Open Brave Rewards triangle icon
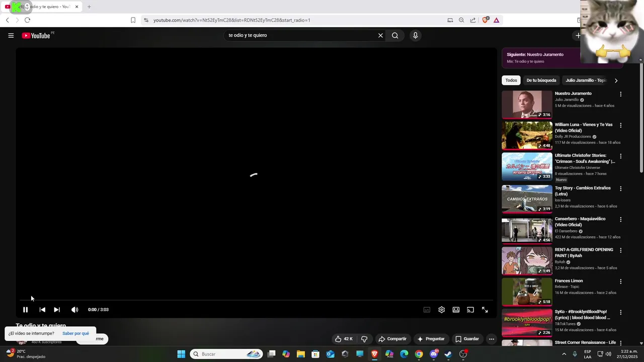Viewport: 644px width, 362px height. pos(496,20)
